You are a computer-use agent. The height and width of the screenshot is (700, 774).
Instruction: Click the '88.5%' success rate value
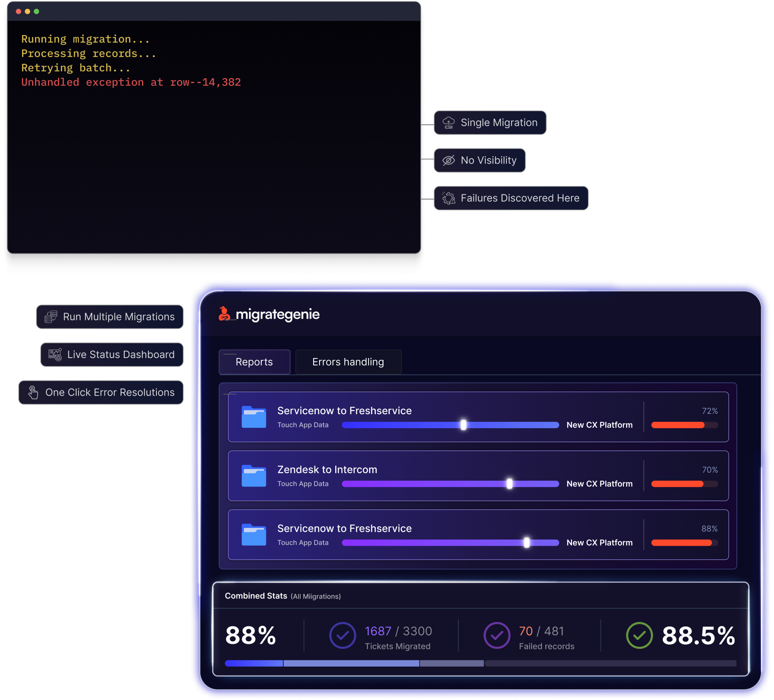click(x=699, y=635)
